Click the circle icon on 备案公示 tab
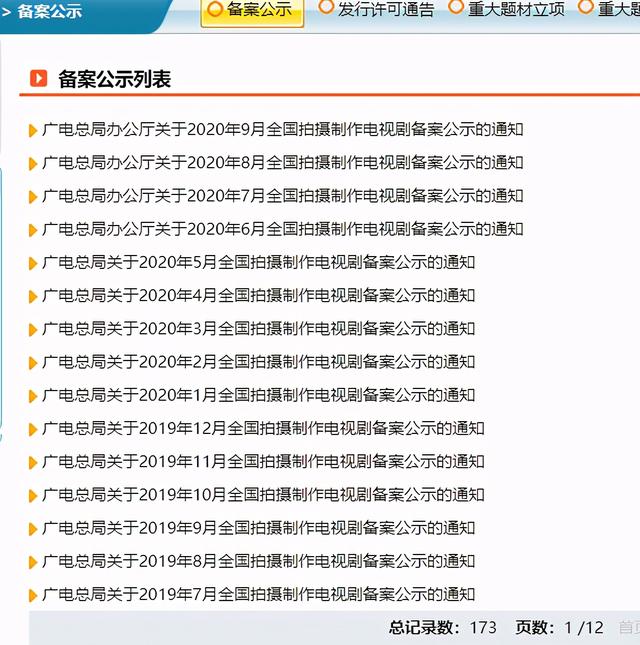Screen dimensions: 640x645 [x=215, y=9]
